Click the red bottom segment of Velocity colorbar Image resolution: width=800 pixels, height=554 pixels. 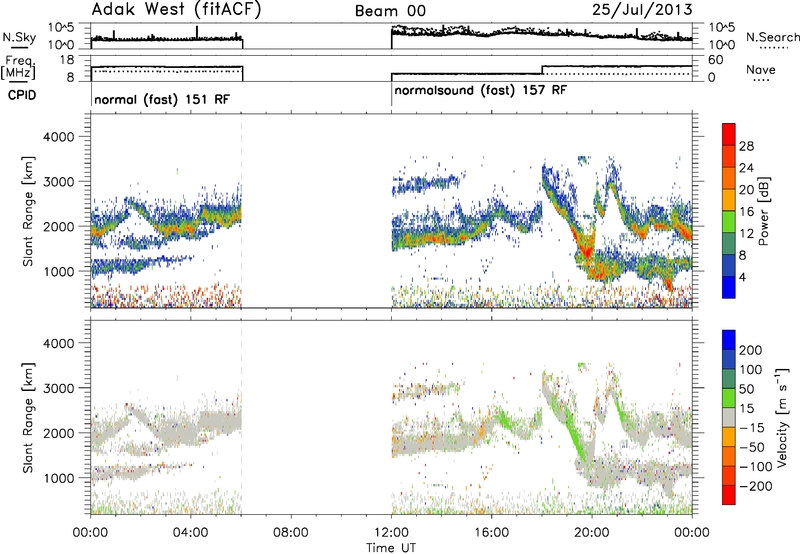coord(729,495)
